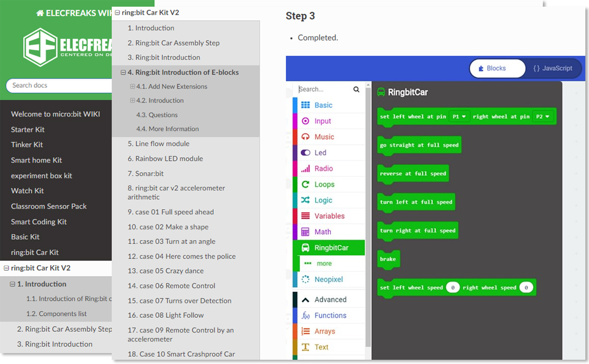Image resolution: width=589 pixels, height=364 pixels.
Task: Click the car icon in RingbitCar flyout header
Action: (x=381, y=92)
